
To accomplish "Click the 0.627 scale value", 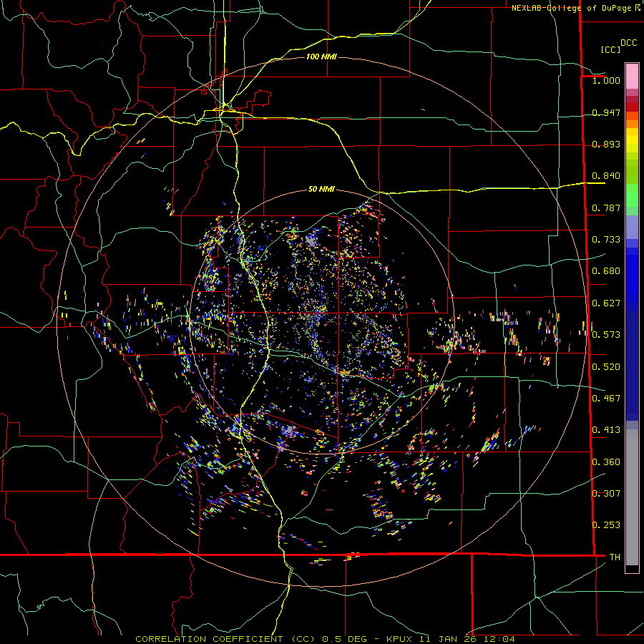I will pyautogui.click(x=606, y=303).
